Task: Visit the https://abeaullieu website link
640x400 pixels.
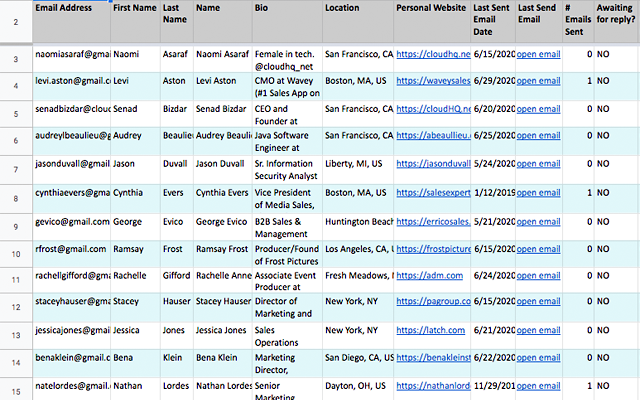Action: (433, 136)
